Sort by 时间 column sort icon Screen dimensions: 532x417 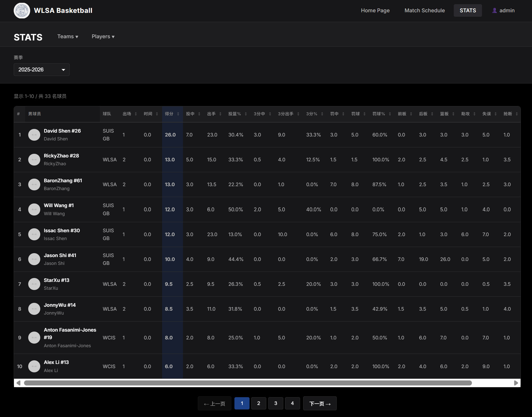click(x=157, y=114)
